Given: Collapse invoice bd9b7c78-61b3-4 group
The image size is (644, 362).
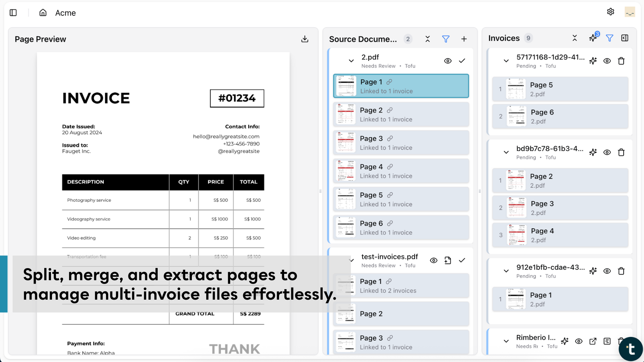Looking at the screenshot, I should [x=506, y=153].
